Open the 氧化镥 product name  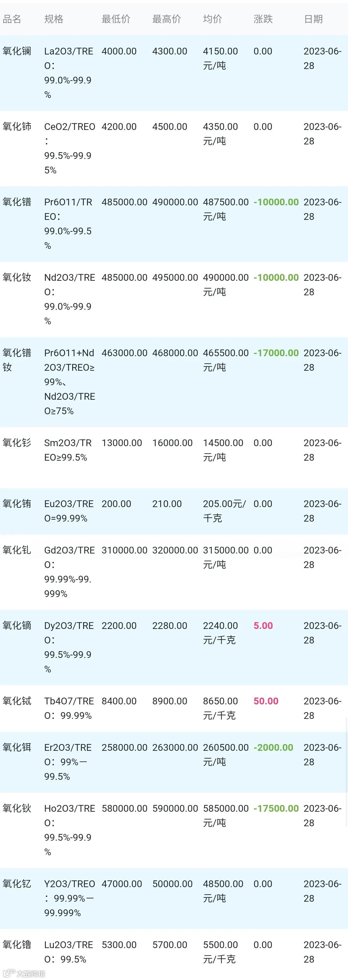pos(17,945)
